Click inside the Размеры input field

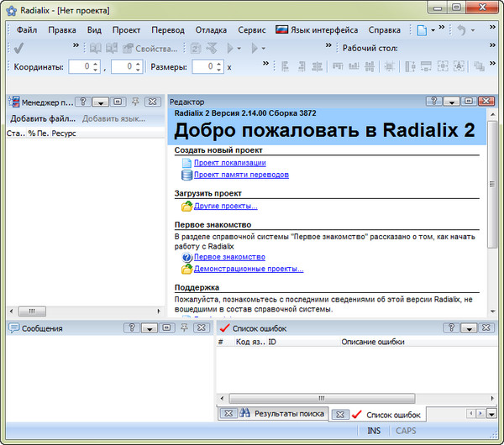click(202, 66)
